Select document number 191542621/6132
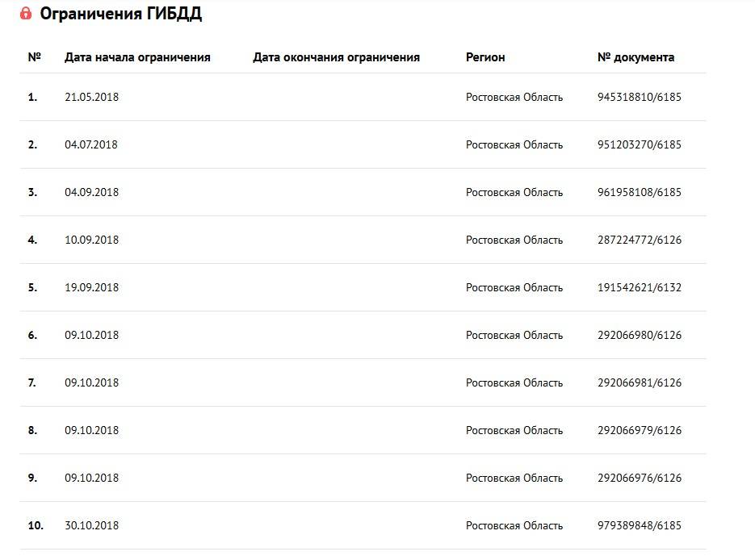755x560 pixels. coord(639,287)
